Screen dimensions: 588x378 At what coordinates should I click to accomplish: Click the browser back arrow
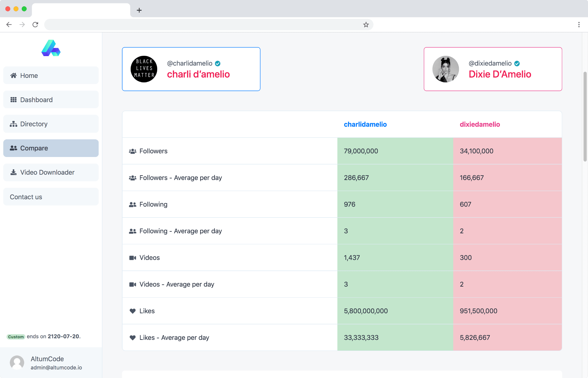pos(9,25)
